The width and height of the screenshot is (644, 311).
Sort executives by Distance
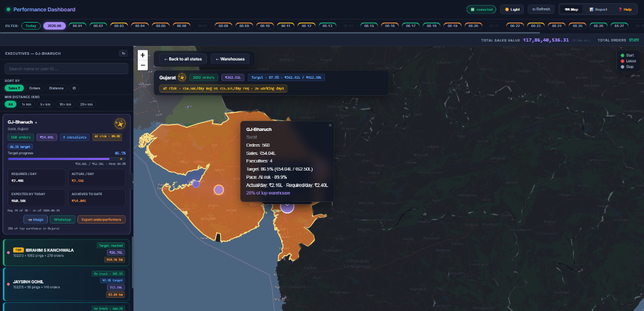point(56,88)
